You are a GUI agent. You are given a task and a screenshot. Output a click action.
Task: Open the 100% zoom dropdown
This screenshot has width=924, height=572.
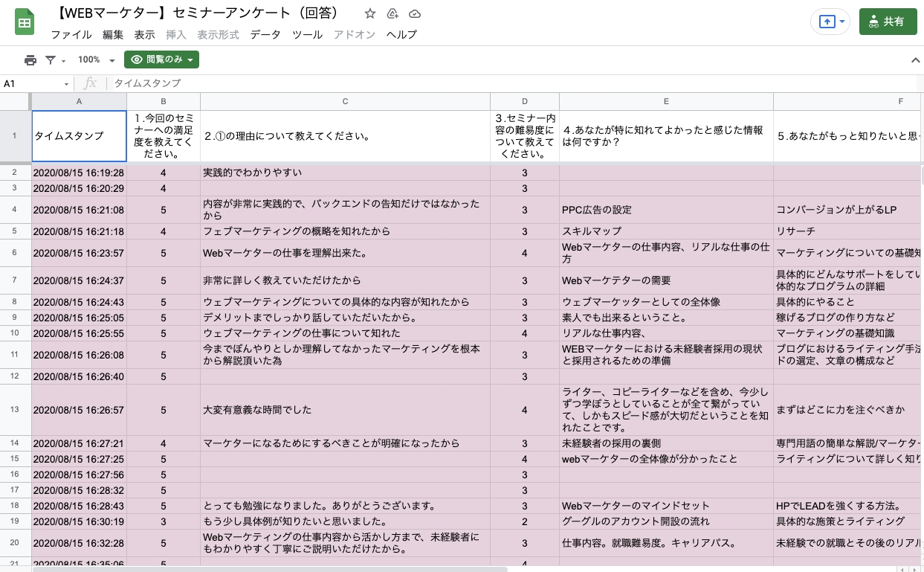coord(97,60)
